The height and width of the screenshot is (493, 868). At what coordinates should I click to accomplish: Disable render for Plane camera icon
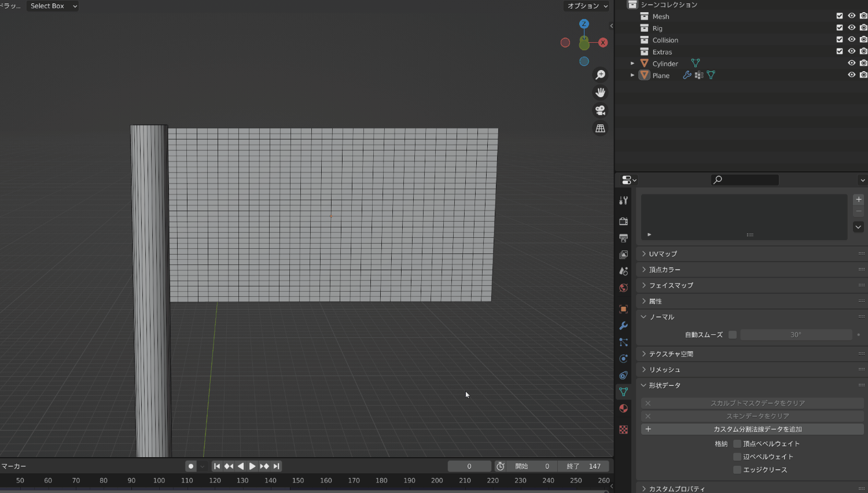coord(863,75)
